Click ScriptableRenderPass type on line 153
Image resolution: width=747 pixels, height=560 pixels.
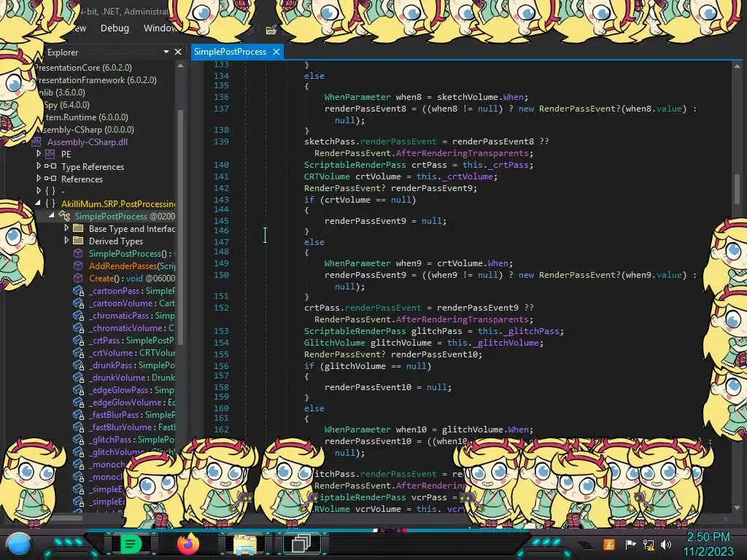click(355, 331)
